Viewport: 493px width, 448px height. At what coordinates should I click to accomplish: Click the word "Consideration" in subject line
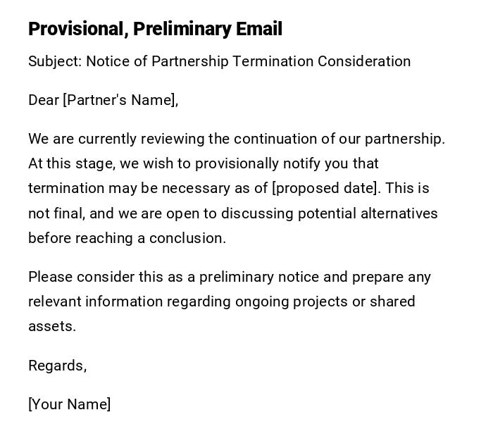tap(364, 61)
